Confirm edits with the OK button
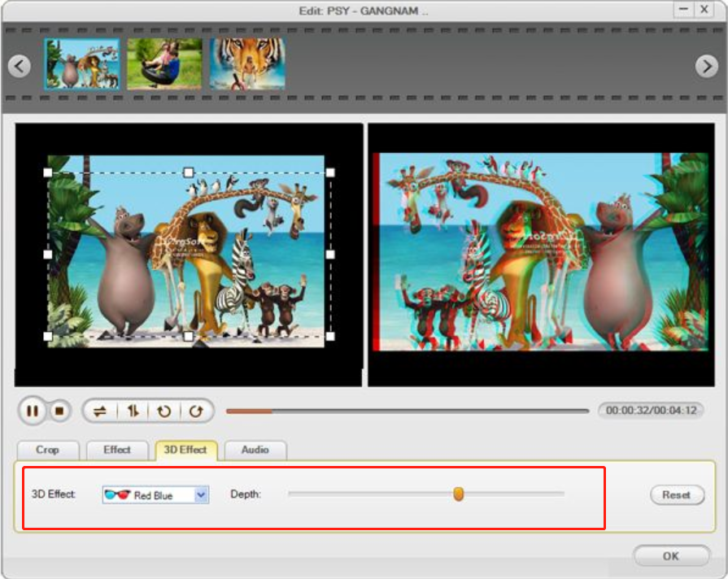This screenshot has height=579, width=728. click(x=671, y=555)
